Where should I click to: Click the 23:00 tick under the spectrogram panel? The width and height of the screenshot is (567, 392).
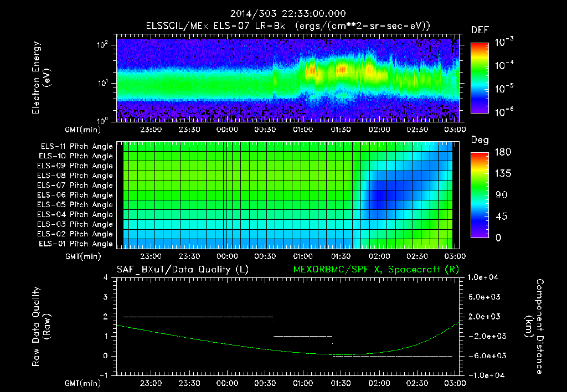(151, 130)
